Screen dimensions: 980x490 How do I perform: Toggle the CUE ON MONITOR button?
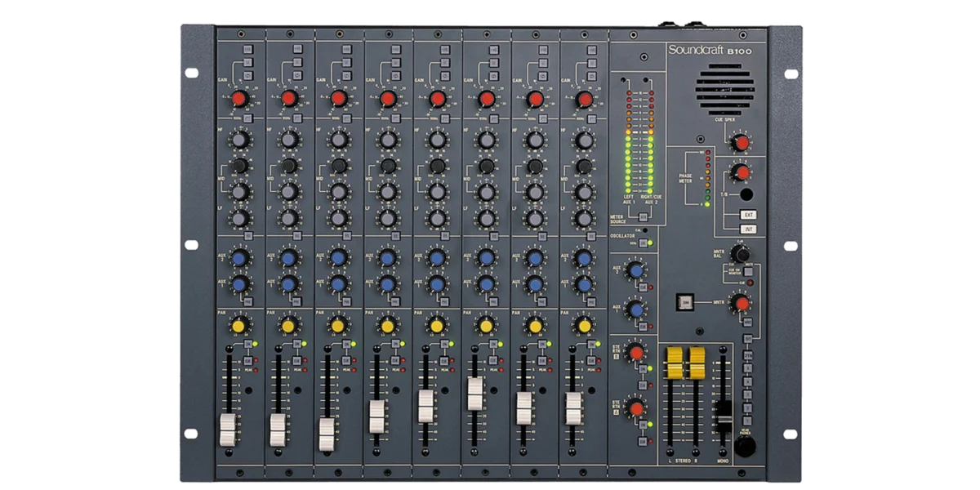coord(747,272)
